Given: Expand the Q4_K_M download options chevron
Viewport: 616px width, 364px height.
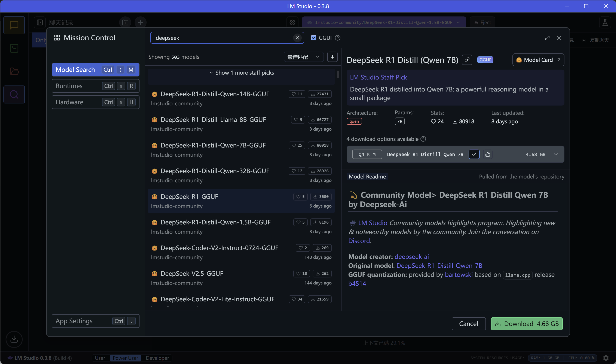Looking at the screenshot, I should [x=556, y=154].
